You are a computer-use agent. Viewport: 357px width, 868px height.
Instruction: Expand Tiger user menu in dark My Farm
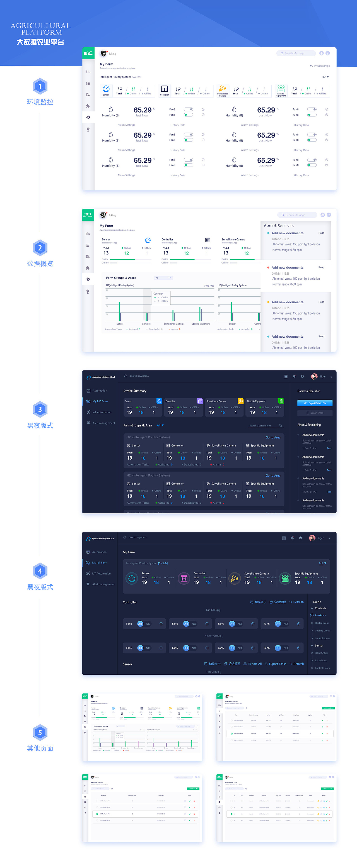pos(329,538)
